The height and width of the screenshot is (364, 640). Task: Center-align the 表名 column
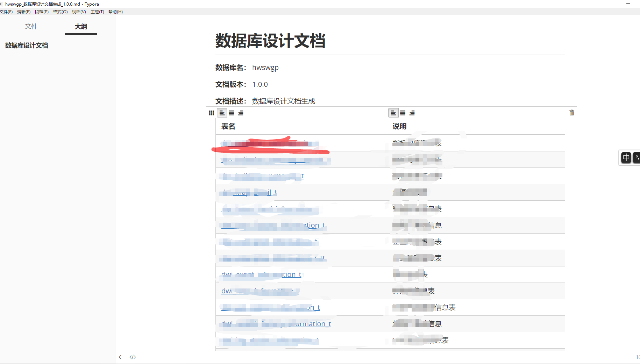click(232, 113)
